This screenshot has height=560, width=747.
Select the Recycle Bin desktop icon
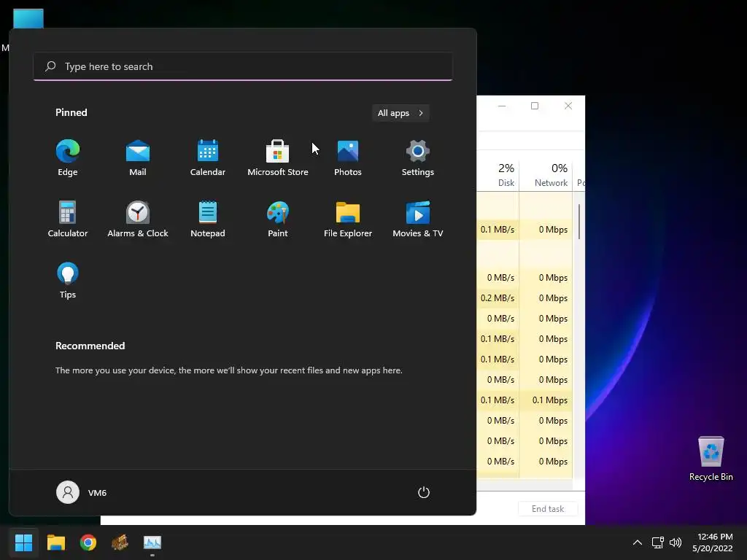(711, 459)
